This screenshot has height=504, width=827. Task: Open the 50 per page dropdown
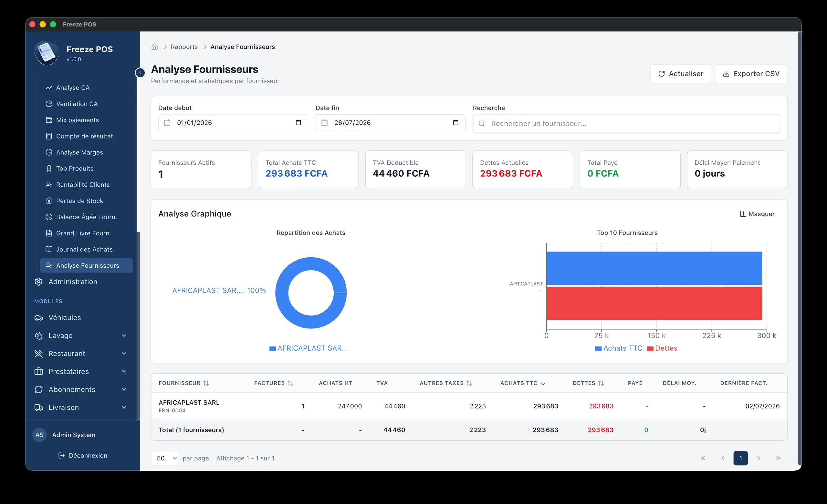point(165,458)
